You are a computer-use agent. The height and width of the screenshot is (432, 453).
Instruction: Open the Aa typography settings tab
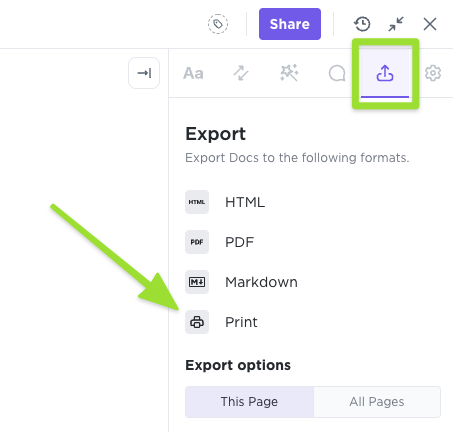pyautogui.click(x=193, y=73)
